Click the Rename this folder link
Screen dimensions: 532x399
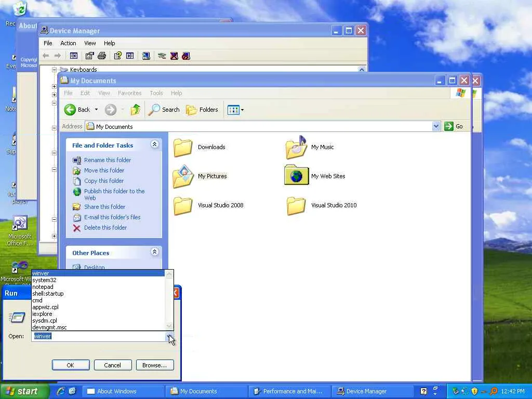[x=107, y=160]
